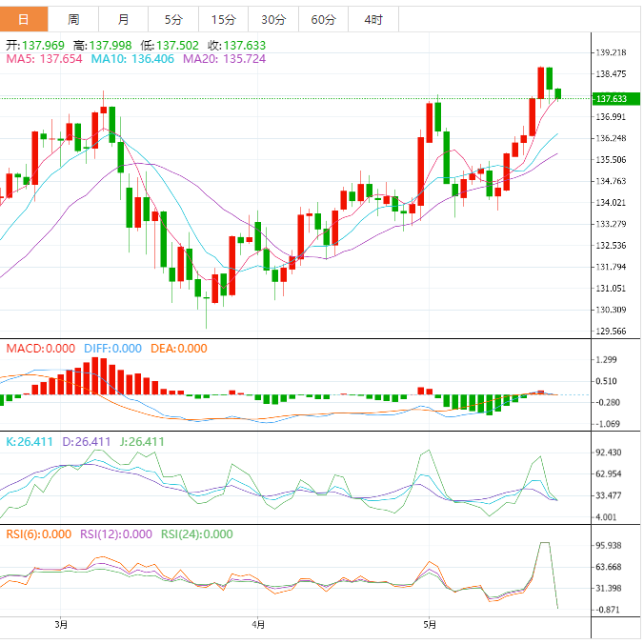This screenshot has width=644, height=644.
Task: Switch to the 4时 timeframe tab
Action: [373, 19]
